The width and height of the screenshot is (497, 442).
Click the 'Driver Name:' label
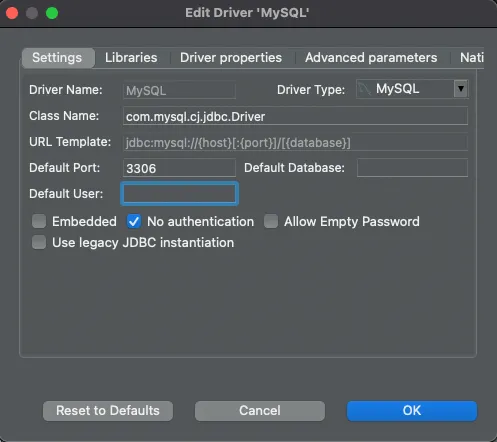click(66, 90)
